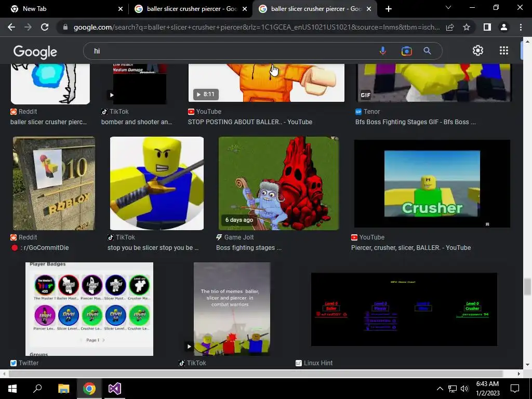This screenshot has width=532, height=399.
Task: Submit search with magnifier icon
Action: pyautogui.click(x=428, y=51)
